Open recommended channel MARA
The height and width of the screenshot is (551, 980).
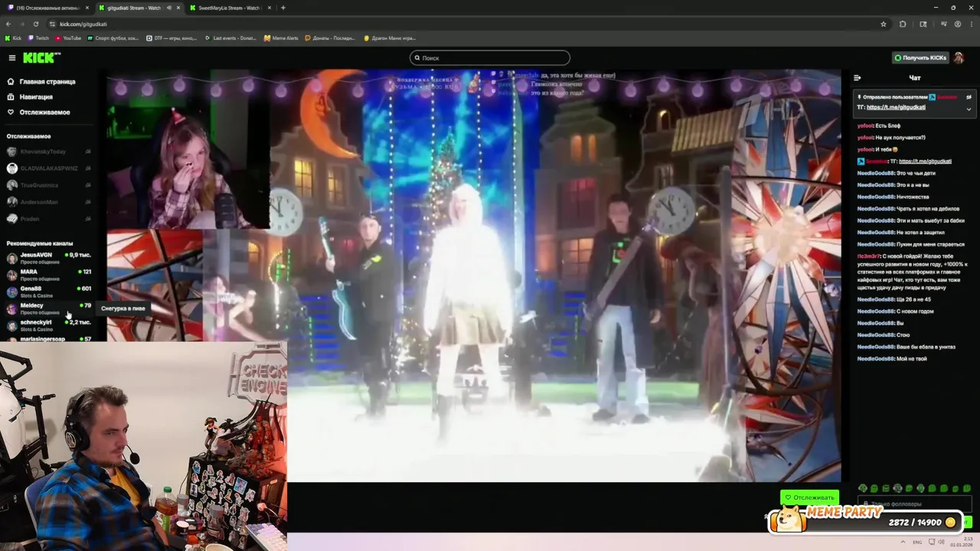click(x=47, y=274)
